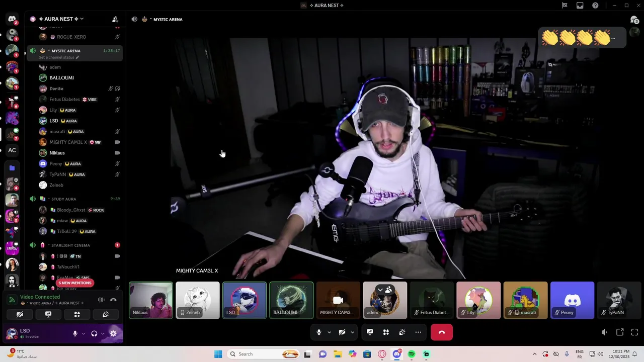This screenshot has height=362, width=644.
Task: Select Lily participant tile
Action: point(478,300)
